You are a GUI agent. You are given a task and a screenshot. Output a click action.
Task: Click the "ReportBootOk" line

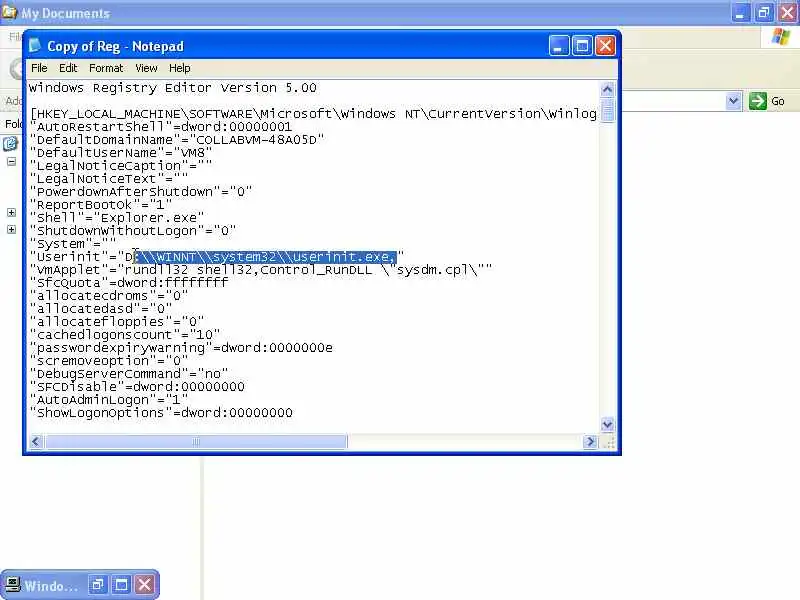point(101,205)
